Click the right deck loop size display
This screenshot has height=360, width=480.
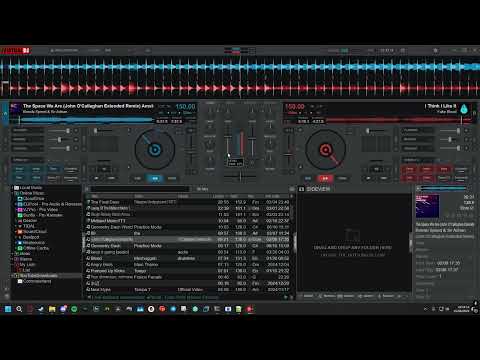(376, 169)
